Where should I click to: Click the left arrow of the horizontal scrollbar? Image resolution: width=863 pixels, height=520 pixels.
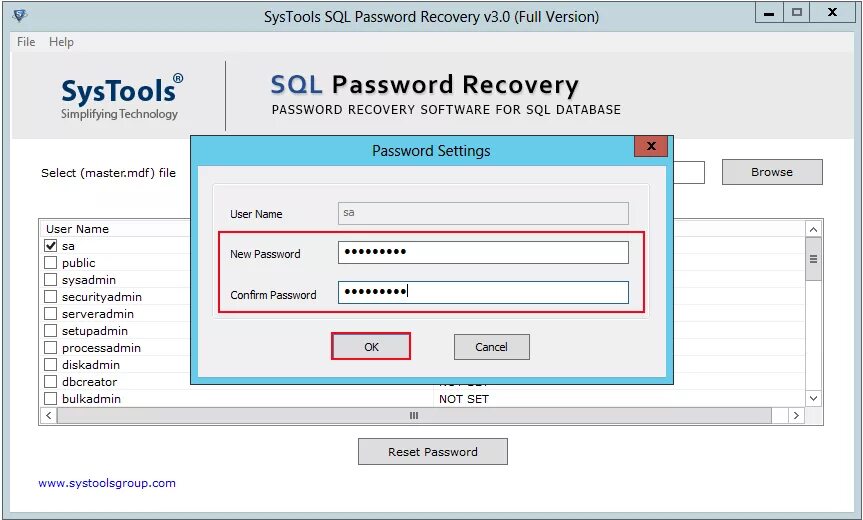pyautogui.click(x=48, y=415)
